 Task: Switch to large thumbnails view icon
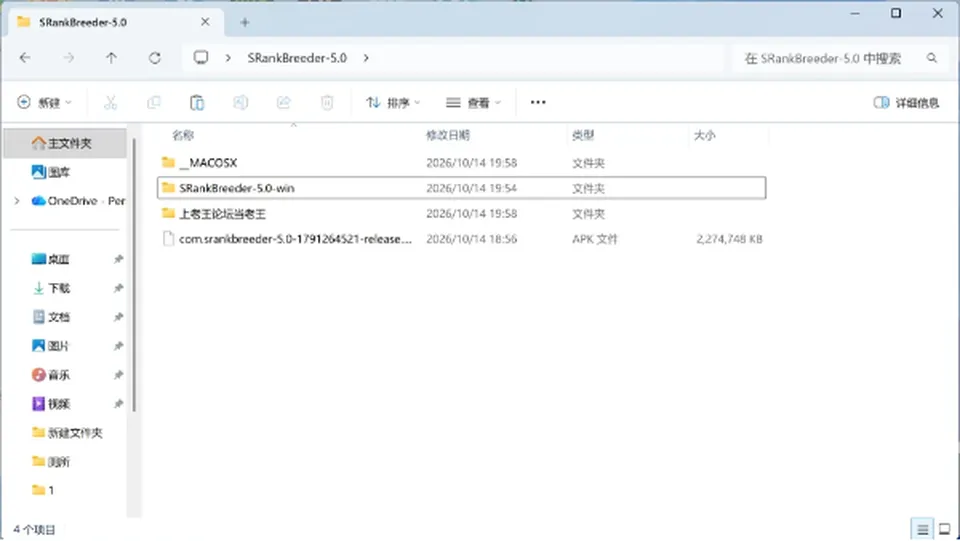click(x=945, y=529)
